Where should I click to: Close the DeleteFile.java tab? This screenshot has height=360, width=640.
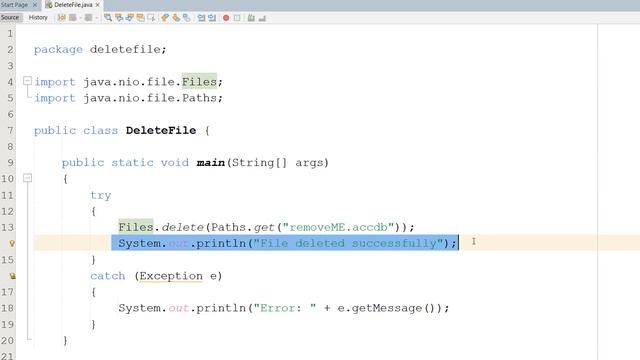(x=98, y=5)
